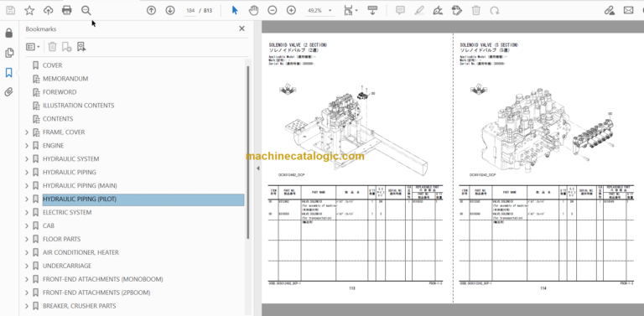Expand the FLOOR PARTS bookmark
The width and height of the screenshot is (644, 316).
[27, 239]
